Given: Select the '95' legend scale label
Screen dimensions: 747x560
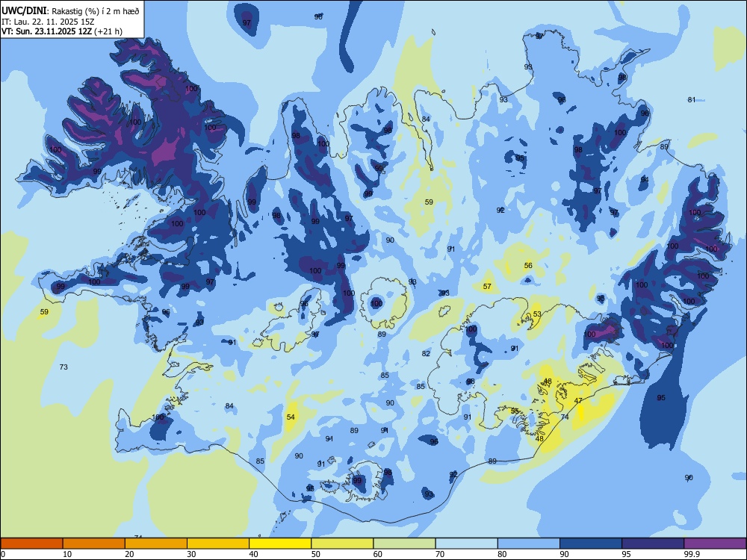Looking at the screenshot, I should pos(627,554).
